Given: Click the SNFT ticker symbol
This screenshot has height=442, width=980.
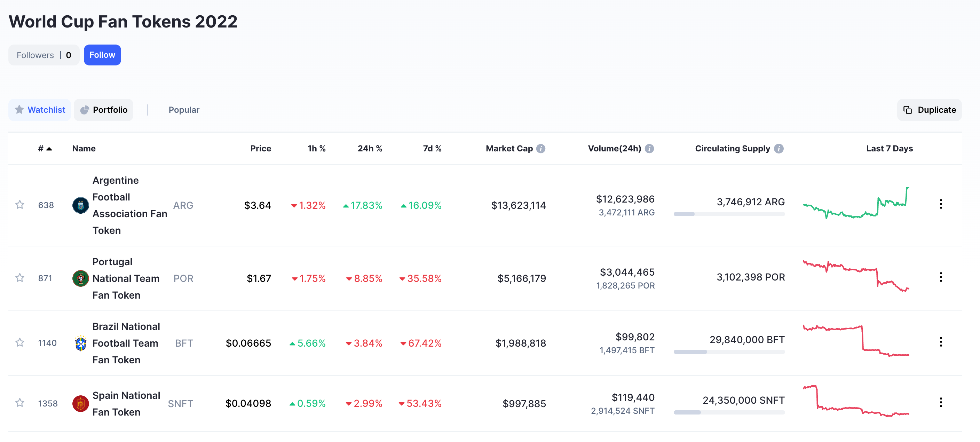Looking at the screenshot, I should pyautogui.click(x=181, y=404).
